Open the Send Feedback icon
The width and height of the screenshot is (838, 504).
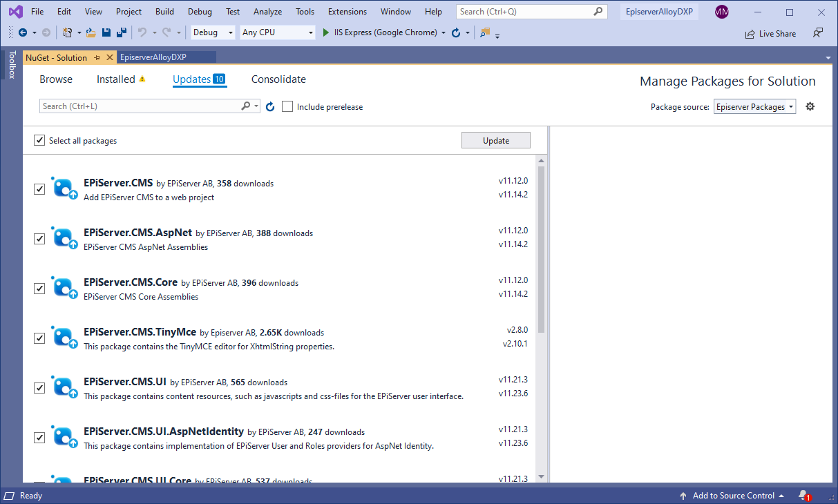pyautogui.click(x=818, y=32)
